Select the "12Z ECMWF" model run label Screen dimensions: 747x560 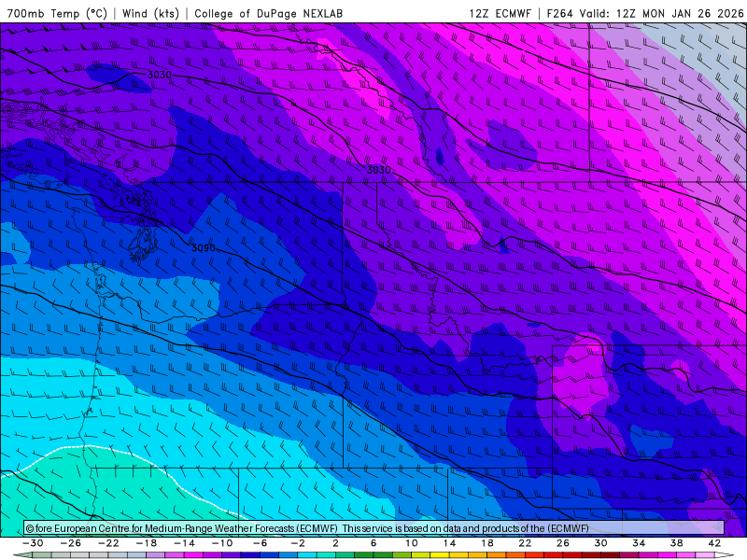[500, 13]
